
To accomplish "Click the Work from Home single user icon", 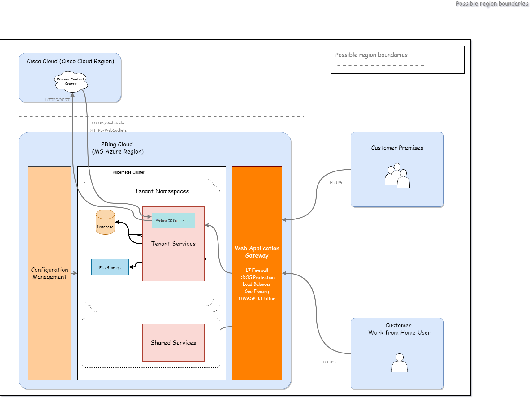I will 400,363.
